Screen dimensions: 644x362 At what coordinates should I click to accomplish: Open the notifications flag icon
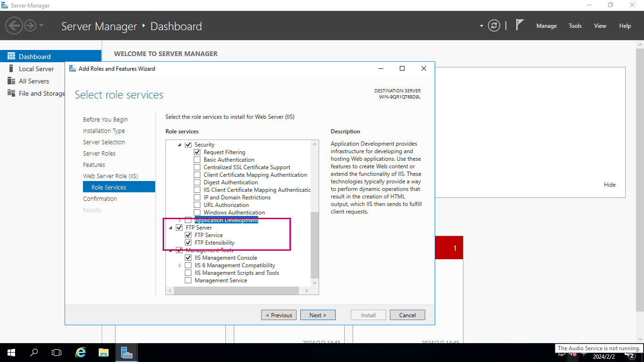coord(520,25)
